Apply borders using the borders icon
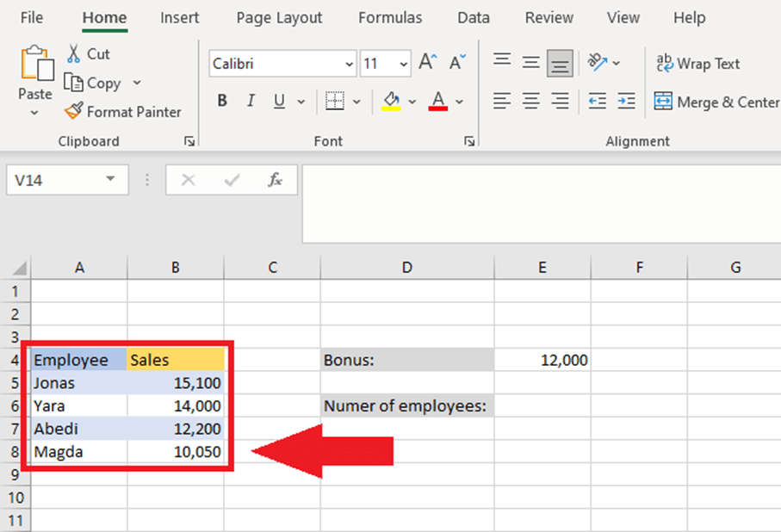 pos(335,101)
